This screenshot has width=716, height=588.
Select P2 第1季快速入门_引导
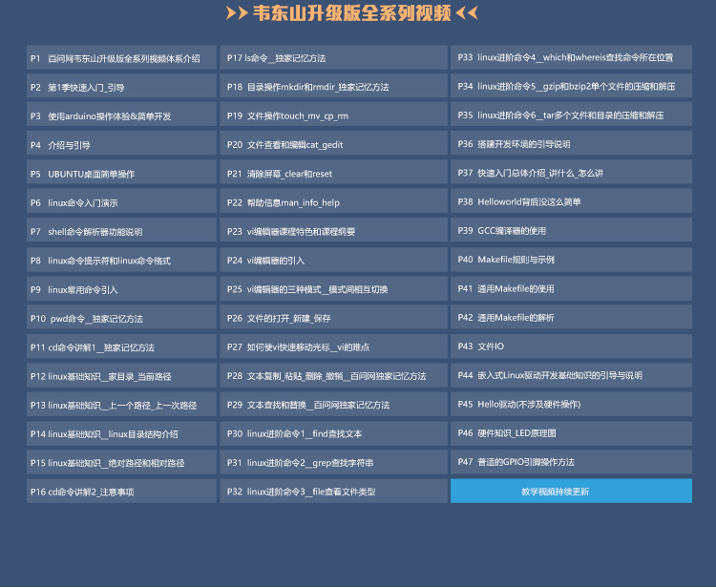(x=121, y=86)
